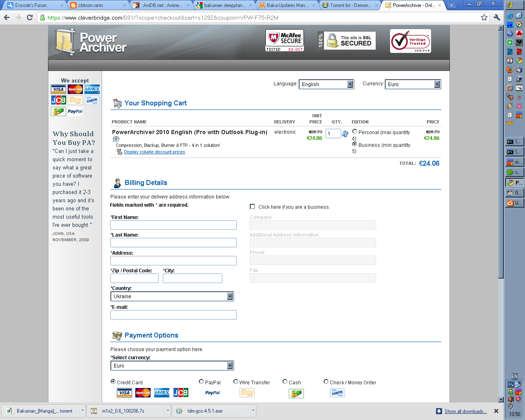Click the PowerArchiver logo
The height and width of the screenshot is (420, 525).
(91, 42)
